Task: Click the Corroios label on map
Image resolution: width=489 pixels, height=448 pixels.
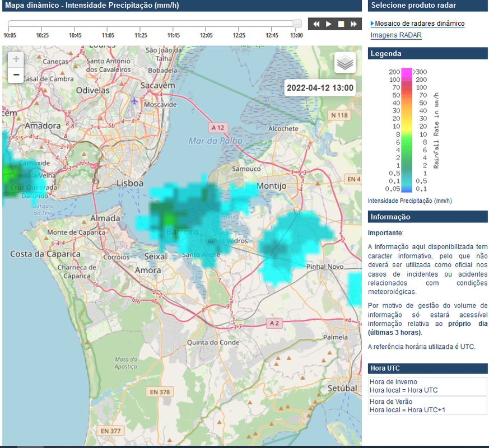Action: click(x=117, y=257)
